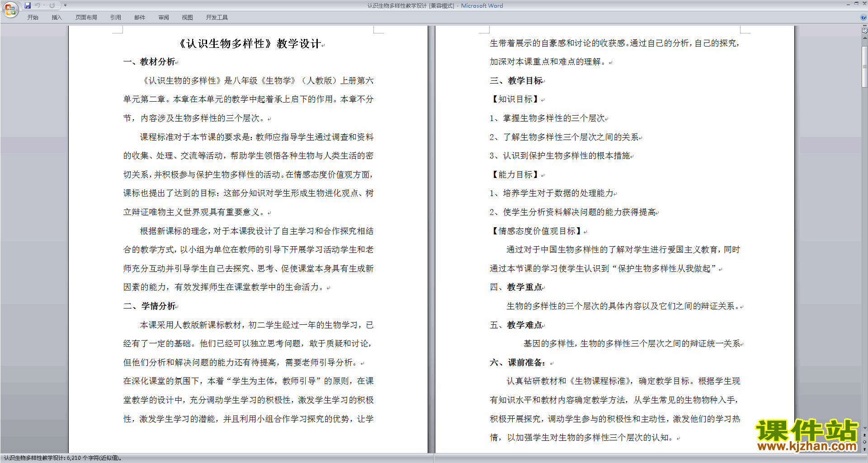The image size is (868, 463).
Task: Click the status bar word count text
Action: (x=62, y=458)
